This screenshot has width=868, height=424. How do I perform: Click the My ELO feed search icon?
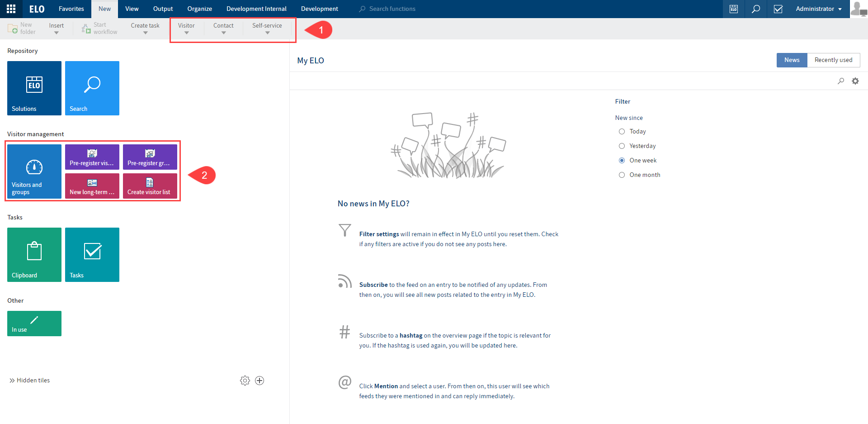click(841, 81)
